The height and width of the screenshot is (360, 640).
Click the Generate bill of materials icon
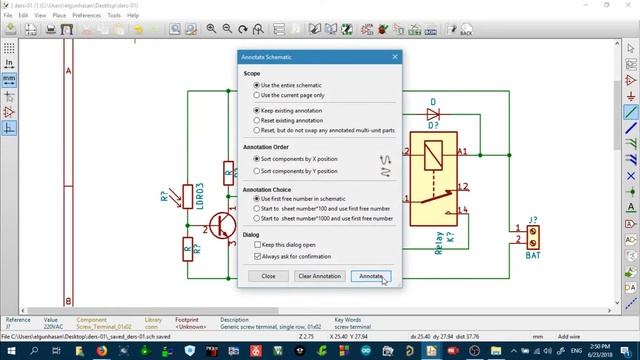point(431,29)
